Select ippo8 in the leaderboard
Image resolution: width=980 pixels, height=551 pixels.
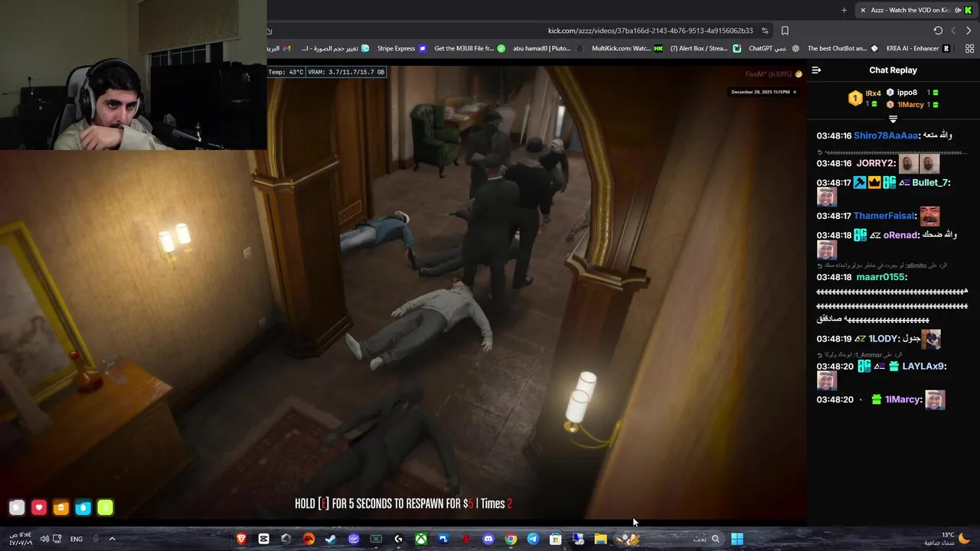(913, 93)
